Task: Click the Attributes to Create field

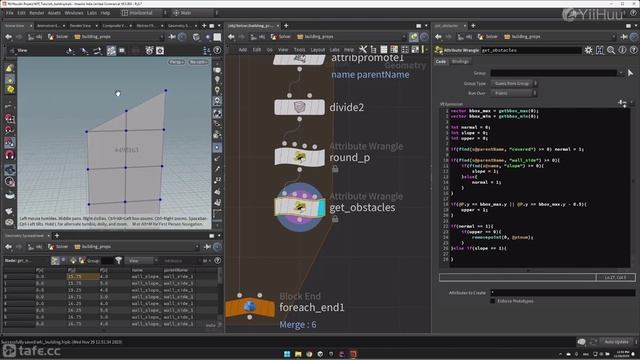Action: 562,293
